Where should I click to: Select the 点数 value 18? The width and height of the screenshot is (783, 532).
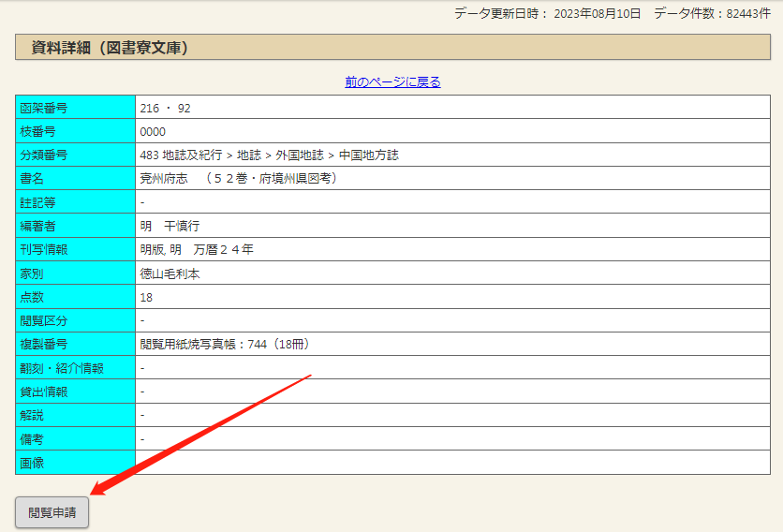point(146,298)
